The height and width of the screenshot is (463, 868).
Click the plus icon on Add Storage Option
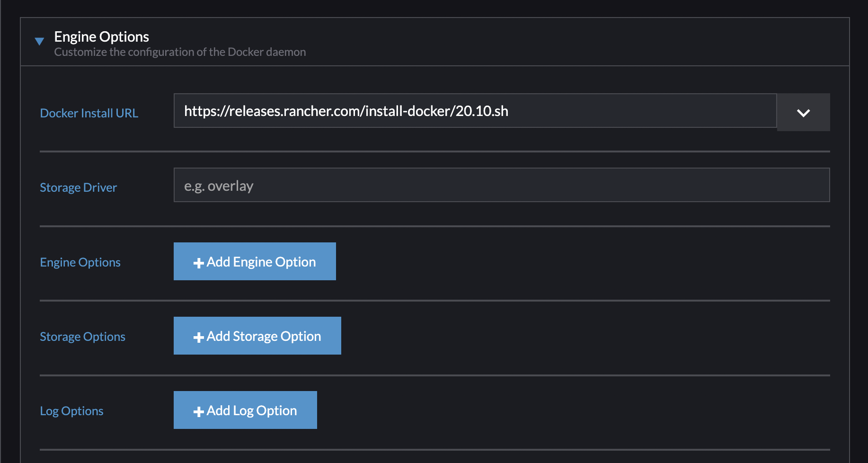point(199,336)
